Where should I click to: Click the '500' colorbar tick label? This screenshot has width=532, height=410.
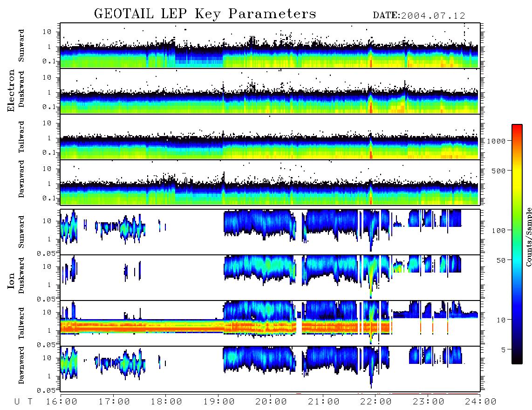point(499,171)
